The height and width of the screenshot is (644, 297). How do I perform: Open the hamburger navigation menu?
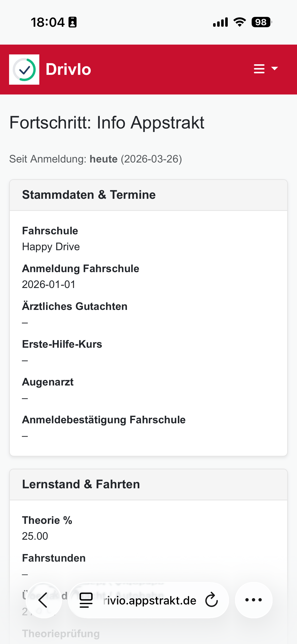(x=259, y=69)
